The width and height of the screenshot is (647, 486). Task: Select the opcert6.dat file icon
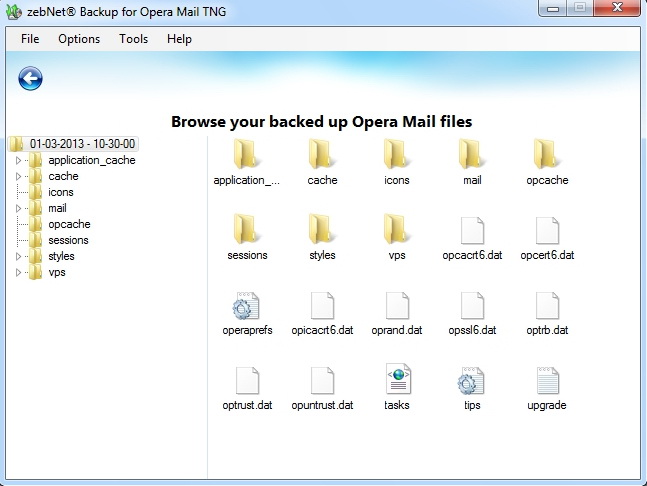tap(547, 231)
